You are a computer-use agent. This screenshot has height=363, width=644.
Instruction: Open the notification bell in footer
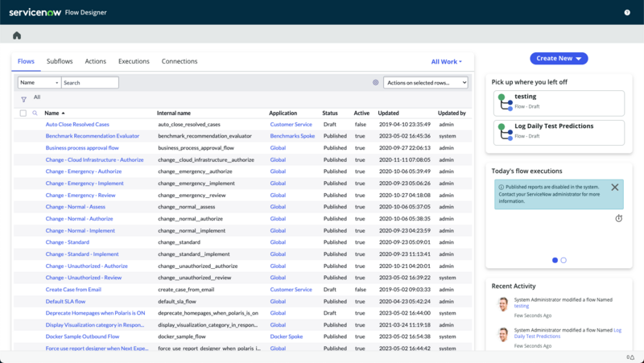click(632, 357)
